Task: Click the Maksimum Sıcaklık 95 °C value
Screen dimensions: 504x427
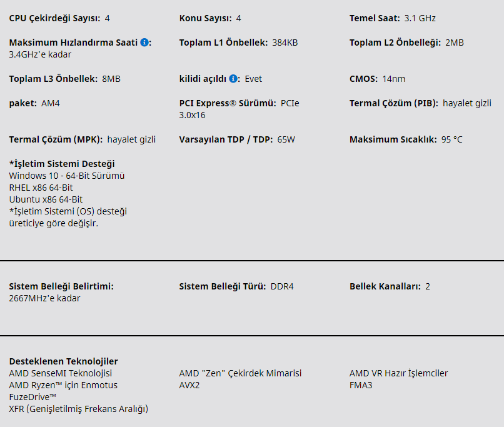Action: 452,140
